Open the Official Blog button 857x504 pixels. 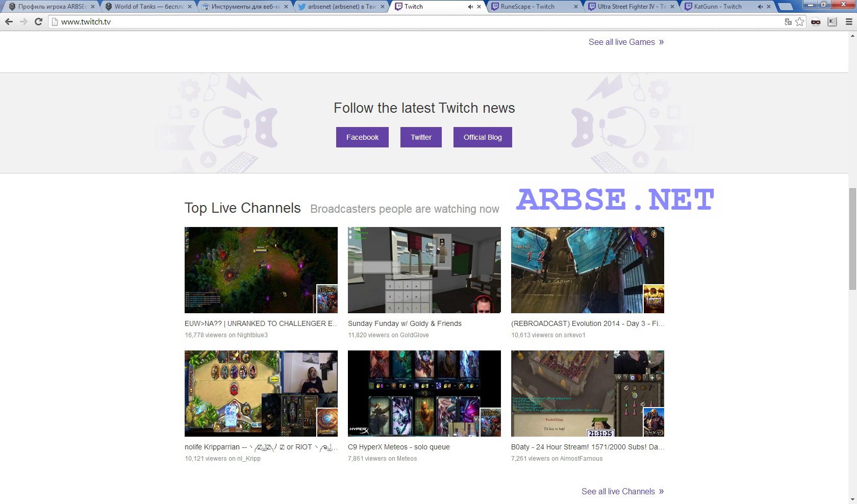[483, 137]
